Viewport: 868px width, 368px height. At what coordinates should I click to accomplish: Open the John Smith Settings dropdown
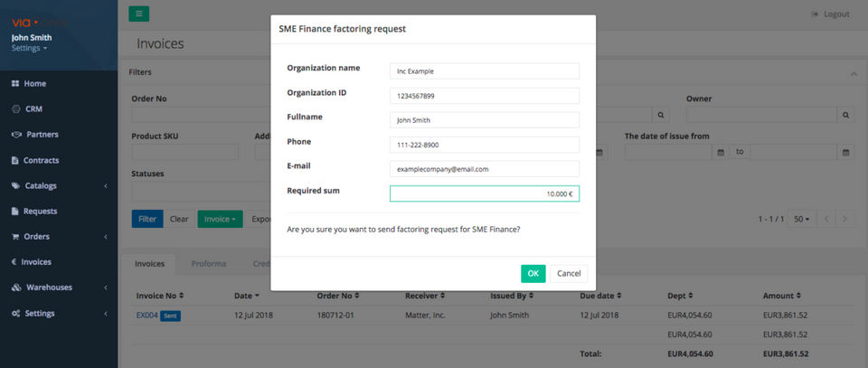(x=30, y=49)
